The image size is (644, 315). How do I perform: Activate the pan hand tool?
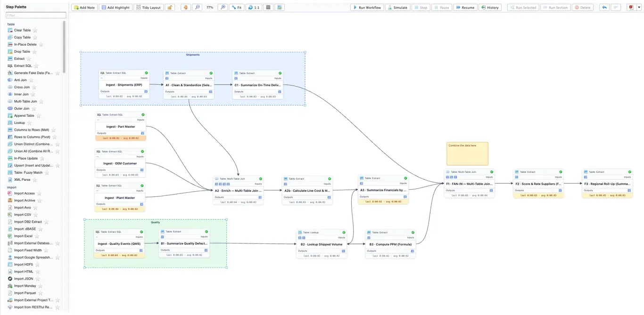click(186, 8)
